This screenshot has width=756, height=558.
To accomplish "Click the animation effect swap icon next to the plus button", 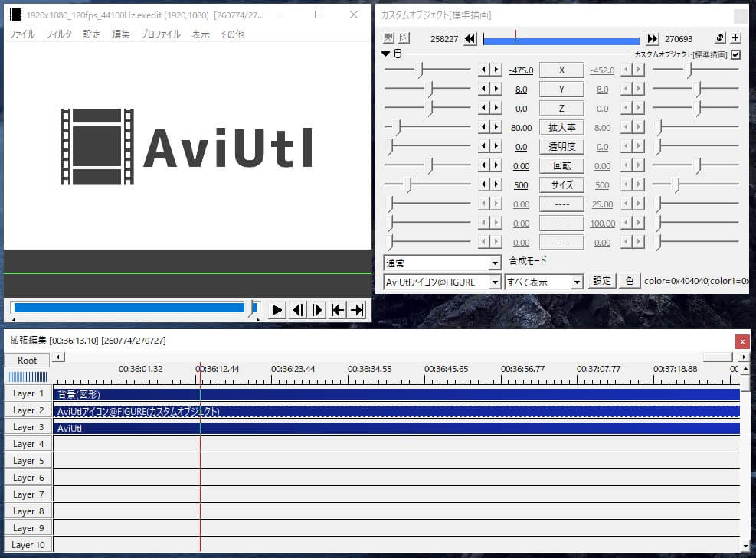I will [x=720, y=38].
